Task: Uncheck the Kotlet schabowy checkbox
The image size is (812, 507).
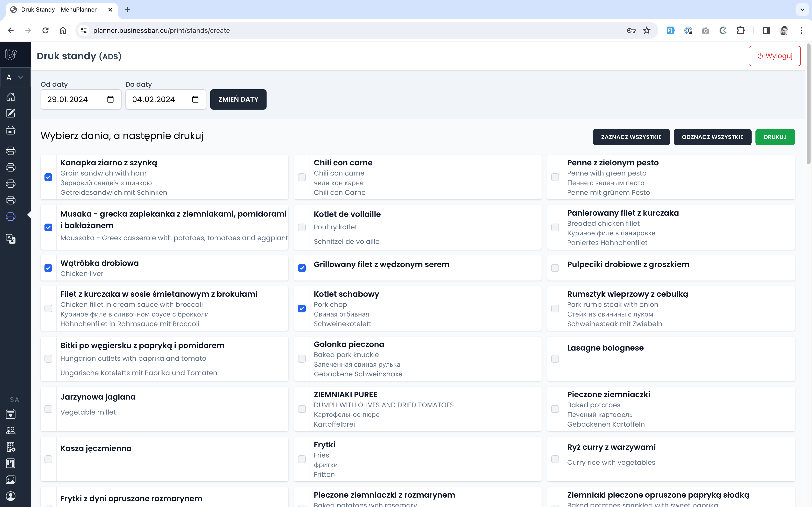Action: click(x=302, y=309)
